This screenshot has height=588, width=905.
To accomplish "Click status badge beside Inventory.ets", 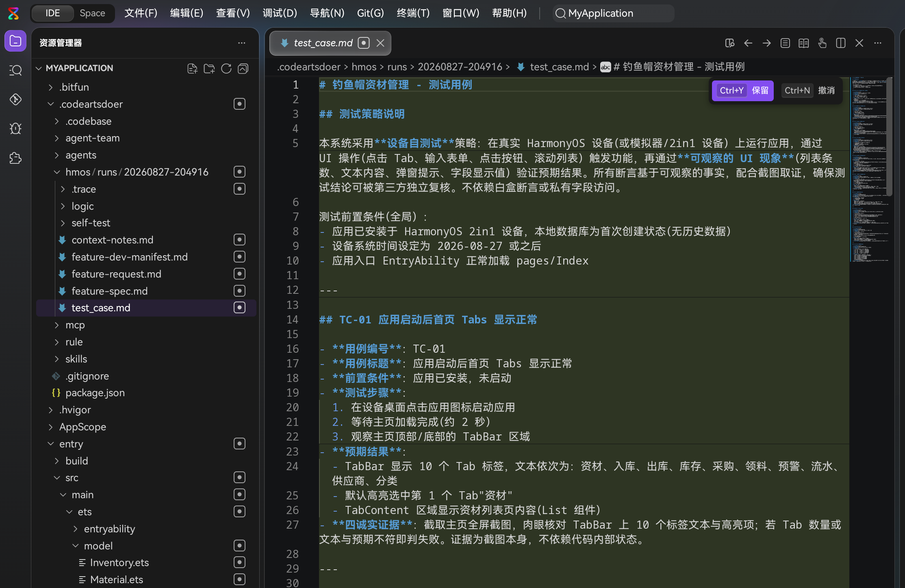I will point(239,562).
